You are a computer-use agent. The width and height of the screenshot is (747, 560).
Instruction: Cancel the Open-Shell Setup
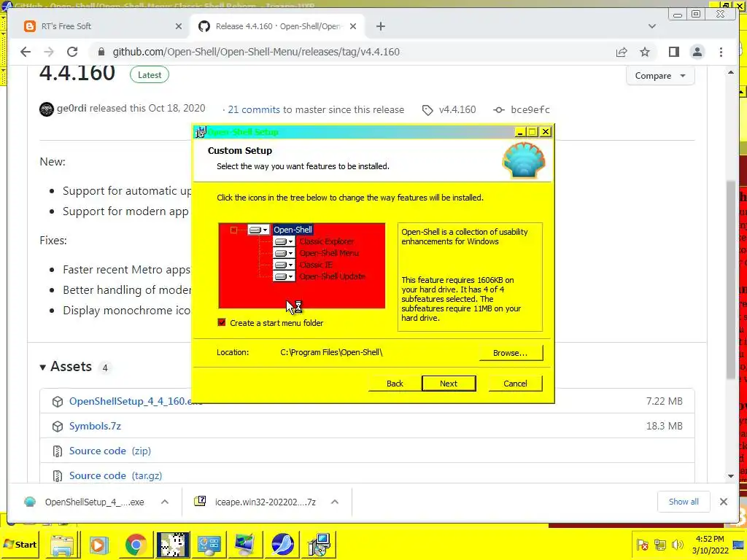pyautogui.click(x=516, y=384)
